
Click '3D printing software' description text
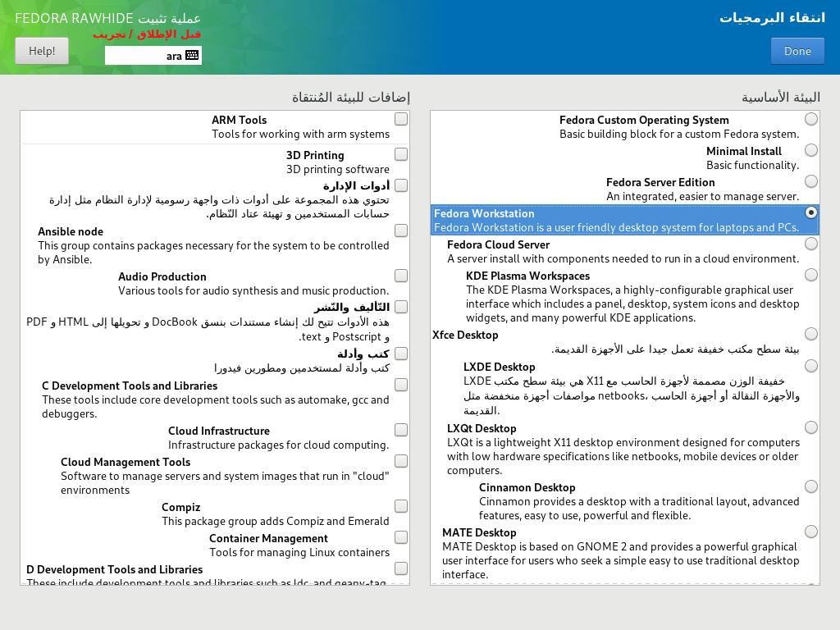pyautogui.click(x=337, y=169)
